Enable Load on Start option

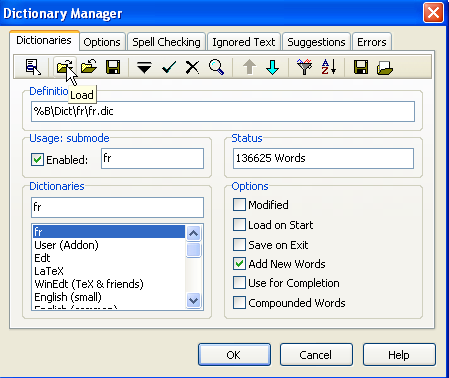[239, 225]
